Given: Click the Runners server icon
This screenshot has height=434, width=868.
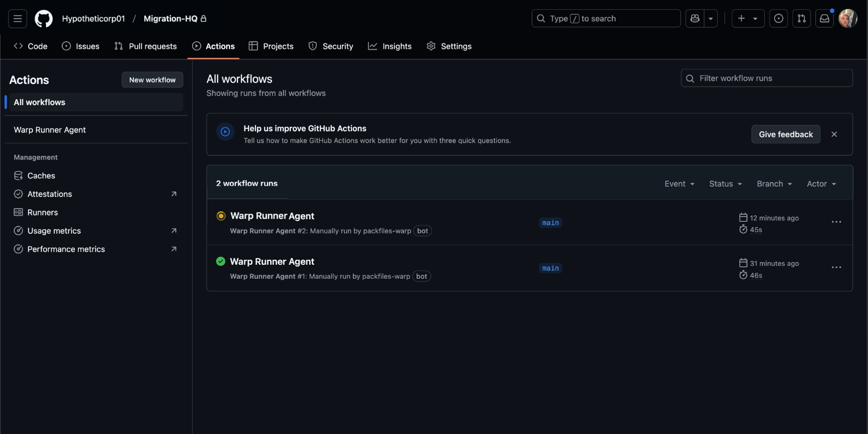Looking at the screenshot, I should coord(18,213).
